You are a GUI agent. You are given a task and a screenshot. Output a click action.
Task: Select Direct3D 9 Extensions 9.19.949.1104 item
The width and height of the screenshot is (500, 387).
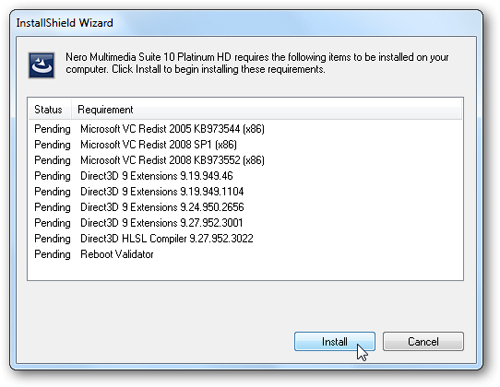[x=162, y=191]
